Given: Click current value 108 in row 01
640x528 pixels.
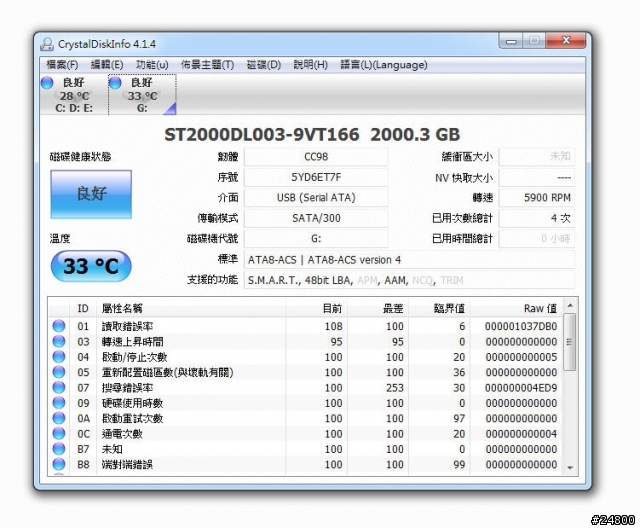Looking at the screenshot, I should [333, 326].
